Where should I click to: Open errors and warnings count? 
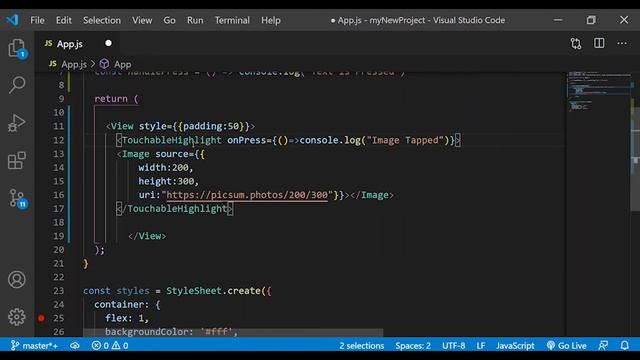(110, 346)
